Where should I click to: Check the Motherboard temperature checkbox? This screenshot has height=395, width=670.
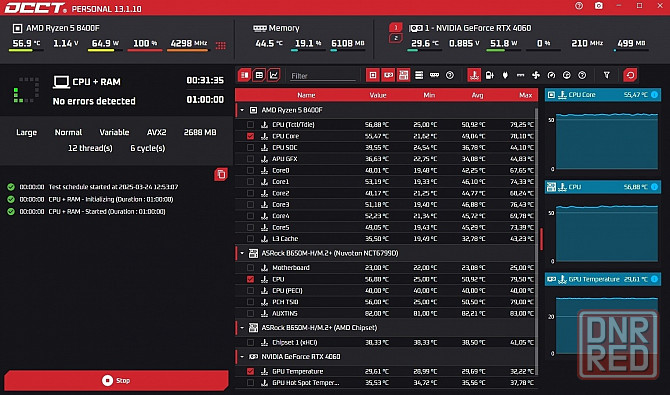pos(250,268)
